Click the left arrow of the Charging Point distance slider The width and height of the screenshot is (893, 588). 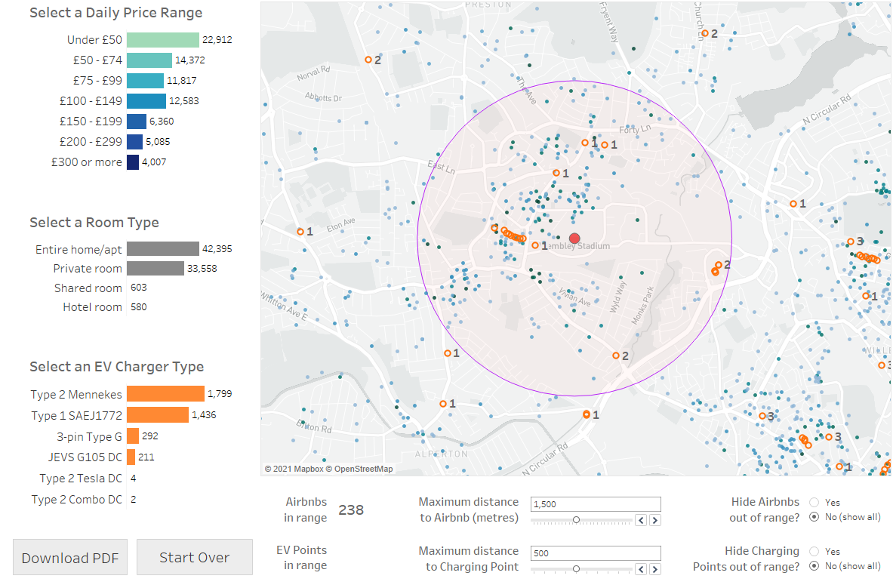[x=641, y=569]
